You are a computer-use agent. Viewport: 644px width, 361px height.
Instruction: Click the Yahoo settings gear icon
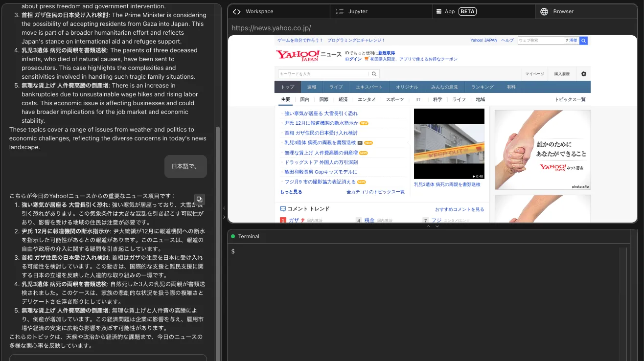point(583,74)
